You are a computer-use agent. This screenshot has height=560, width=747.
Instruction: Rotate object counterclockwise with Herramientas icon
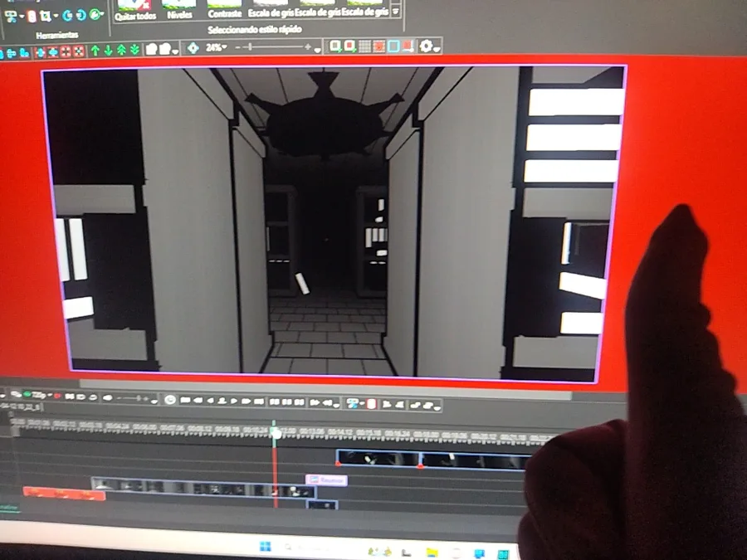pyautogui.click(x=68, y=16)
